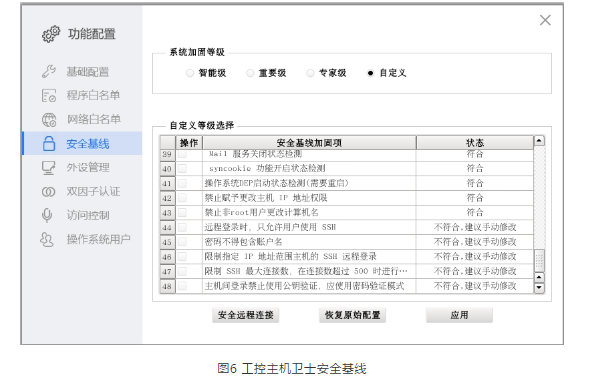Click the 恢复原始配置 button

pyautogui.click(x=352, y=315)
